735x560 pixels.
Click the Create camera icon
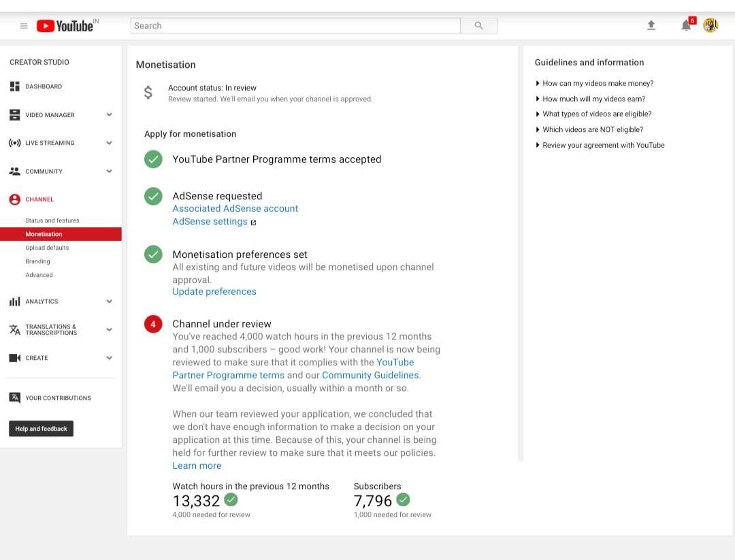[14, 358]
